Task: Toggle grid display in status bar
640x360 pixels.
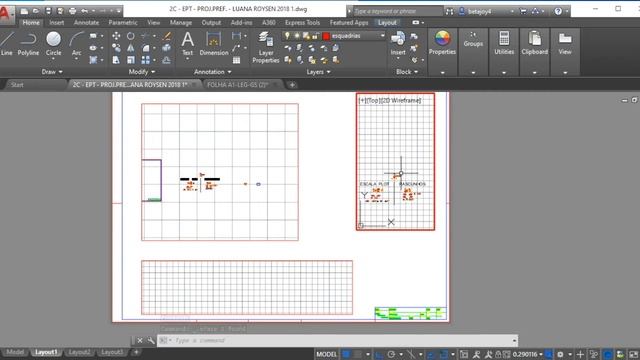Action: tap(346, 354)
